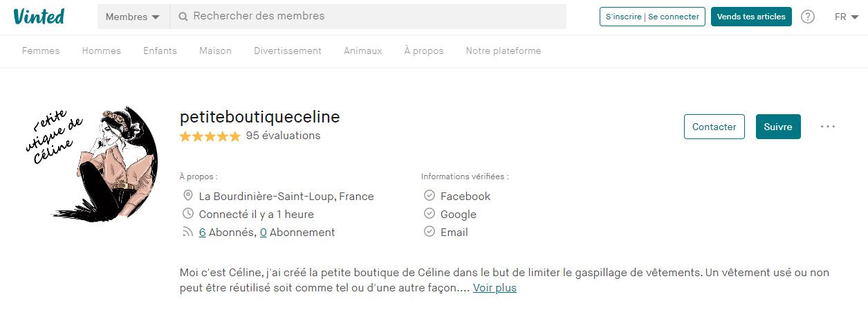Click the Rechercher des membres search field
Screen dimensions: 868x317
point(373,16)
